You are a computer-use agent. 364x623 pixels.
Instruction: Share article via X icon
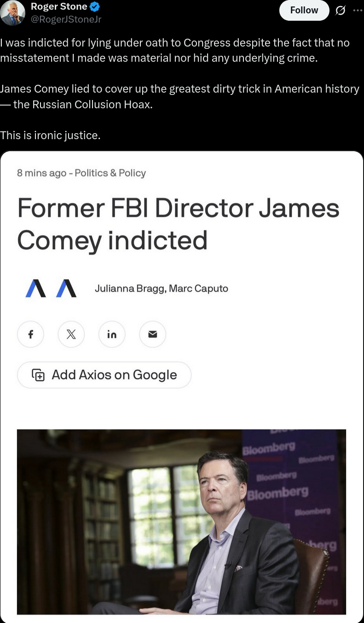tap(71, 334)
